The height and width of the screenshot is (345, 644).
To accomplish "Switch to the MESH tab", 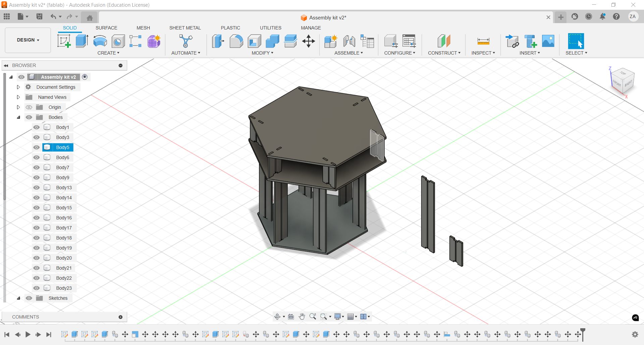I will [x=143, y=28].
